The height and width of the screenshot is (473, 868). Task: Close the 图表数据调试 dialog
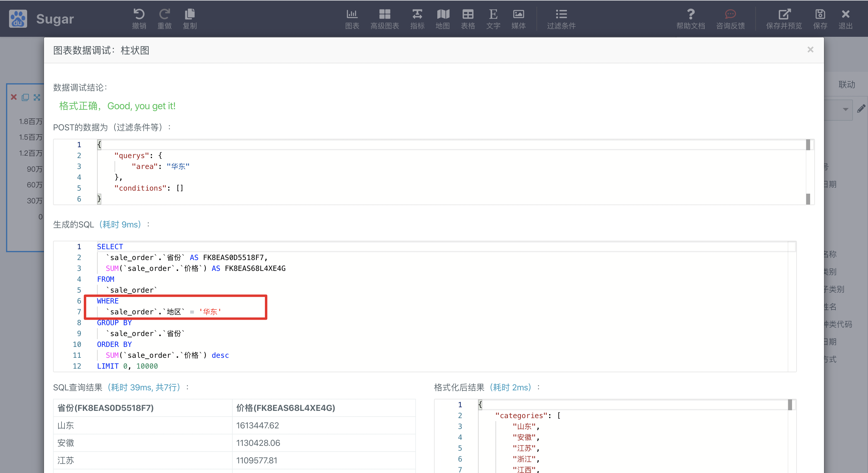(810, 49)
